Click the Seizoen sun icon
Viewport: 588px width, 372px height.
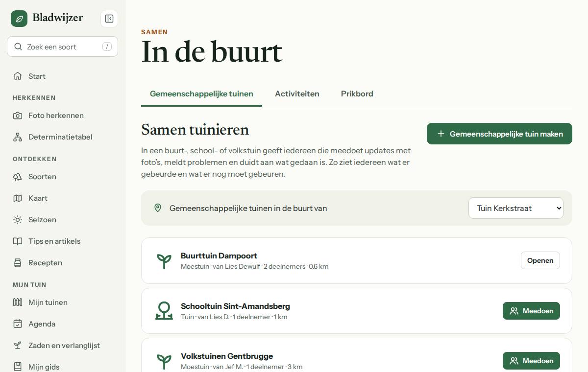18,220
